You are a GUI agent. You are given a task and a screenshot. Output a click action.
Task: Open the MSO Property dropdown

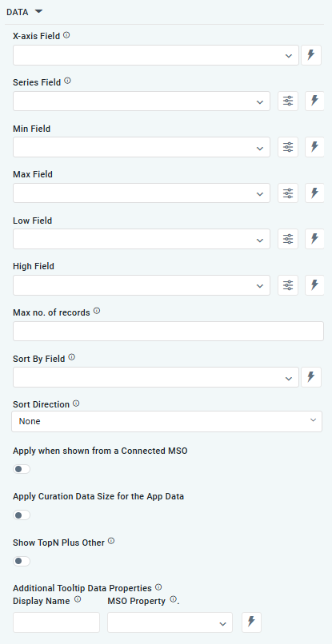(170, 622)
